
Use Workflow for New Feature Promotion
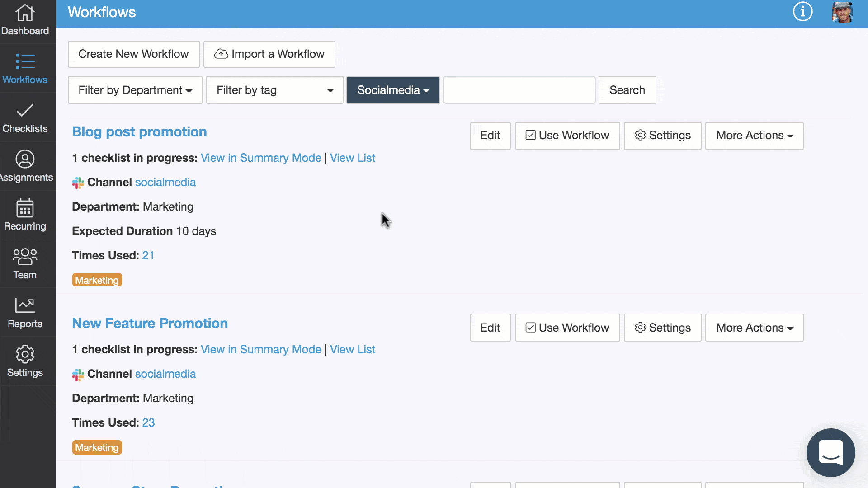click(567, 328)
